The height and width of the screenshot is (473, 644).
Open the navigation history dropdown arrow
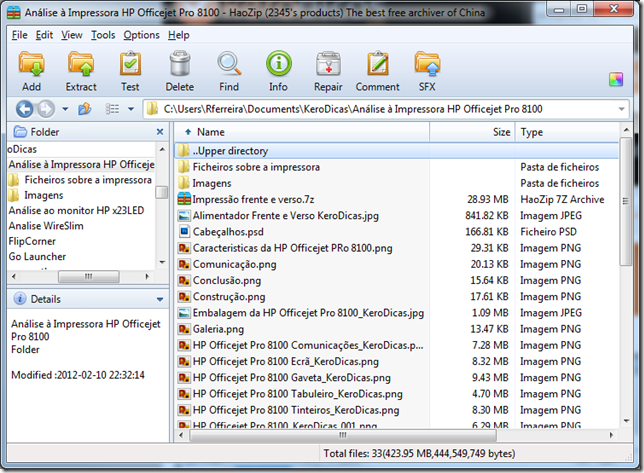point(65,109)
